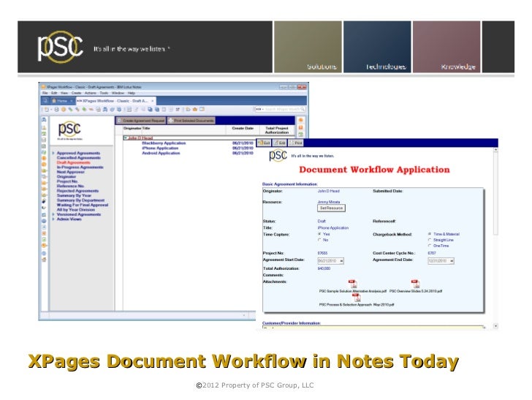
Task: Open the Draft Agreements view
Action: pyautogui.click(x=73, y=162)
